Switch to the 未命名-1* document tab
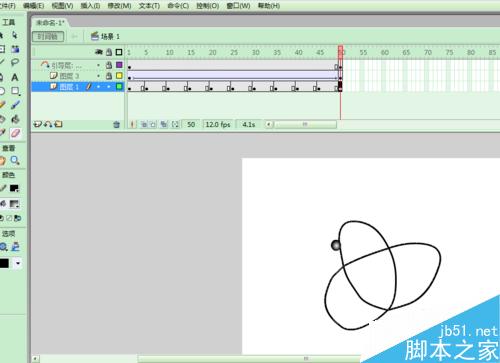The width and height of the screenshot is (500, 363). [50, 23]
